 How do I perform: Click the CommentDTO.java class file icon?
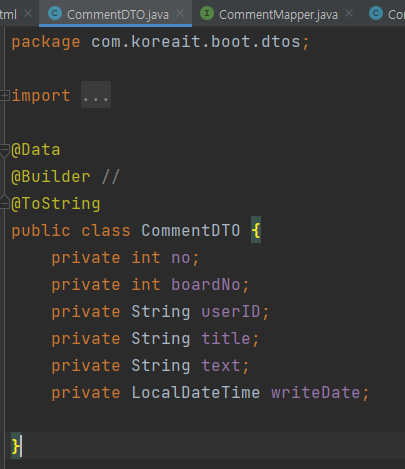pyautogui.click(x=55, y=14)
